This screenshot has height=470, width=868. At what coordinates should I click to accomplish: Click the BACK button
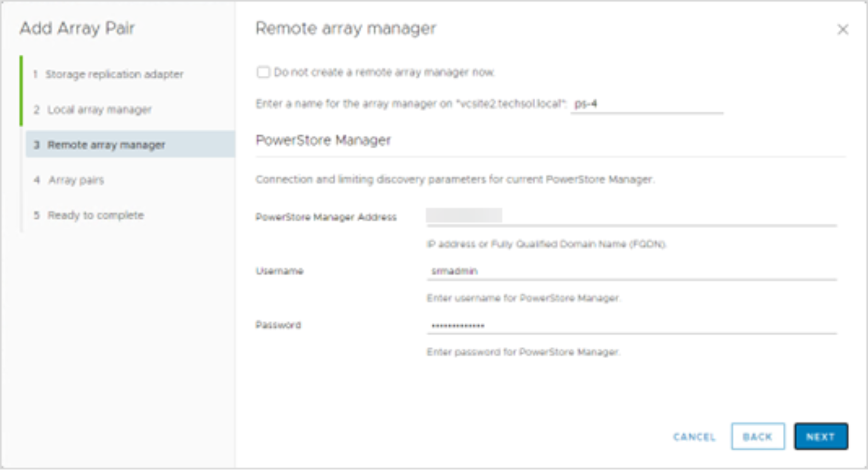click(758, 437)
